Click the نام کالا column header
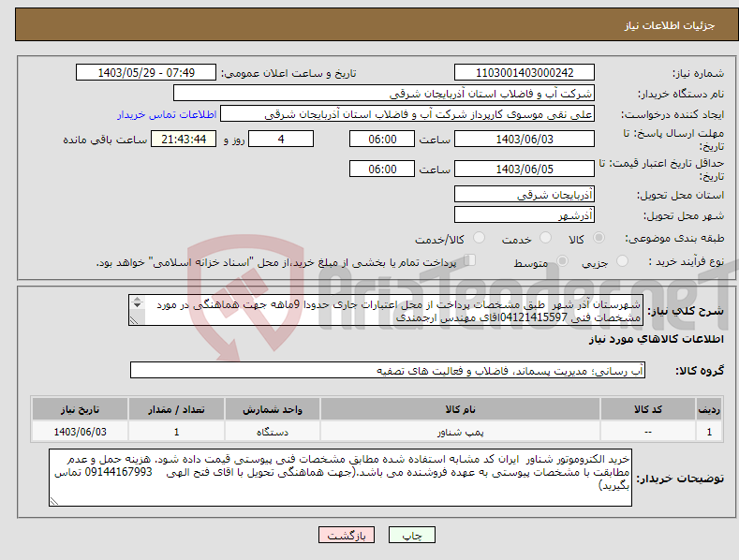 click(x=460, y=409)
